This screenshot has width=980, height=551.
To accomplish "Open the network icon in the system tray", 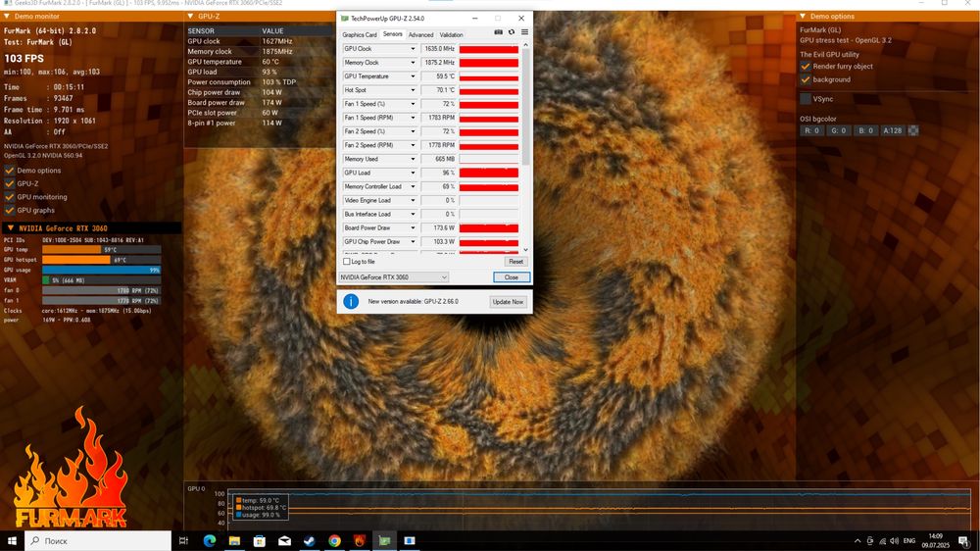I will click(883, 541).
